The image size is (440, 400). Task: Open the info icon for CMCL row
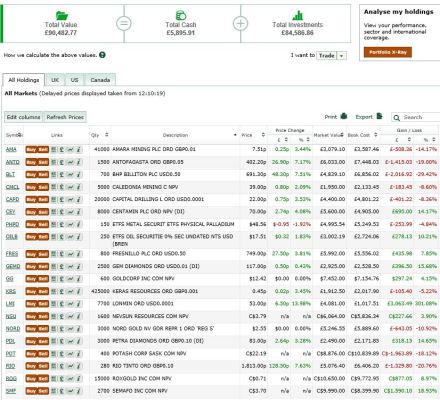click(x=78, y=187)
